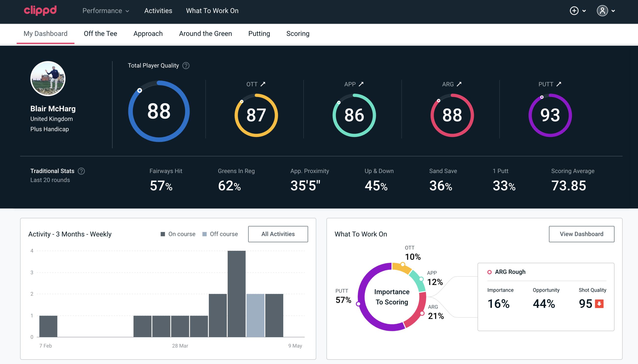Click the All Activities button
Screen dimensions: 638x364
[x=278, y=234]
